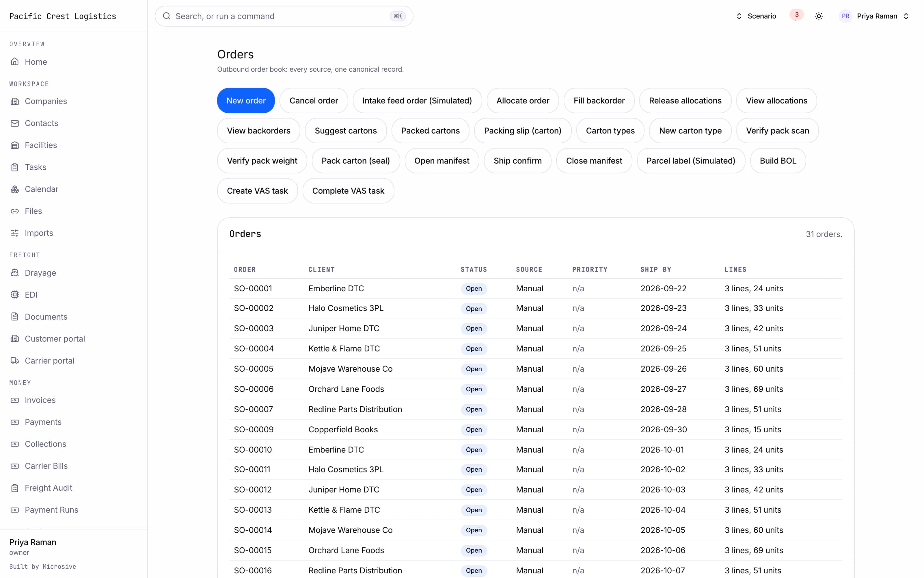924x578 pixels.
Task: Expand the Priya Raman user menu
Action: point(873,16)
